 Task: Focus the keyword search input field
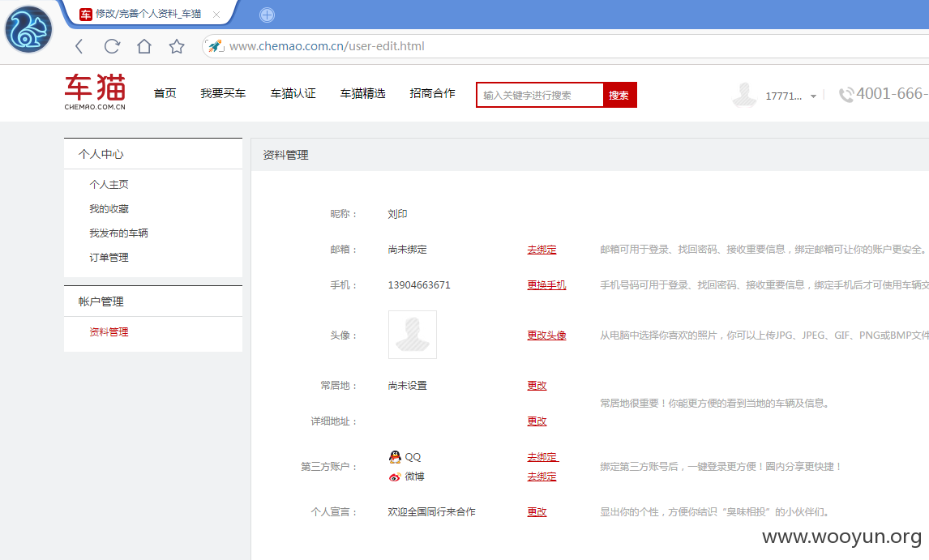pos(540,95)
